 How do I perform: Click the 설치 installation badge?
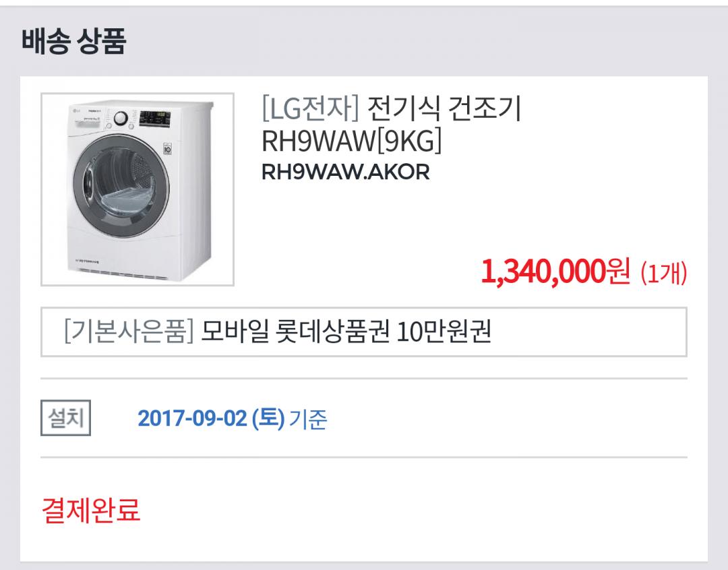click(65, 418)
